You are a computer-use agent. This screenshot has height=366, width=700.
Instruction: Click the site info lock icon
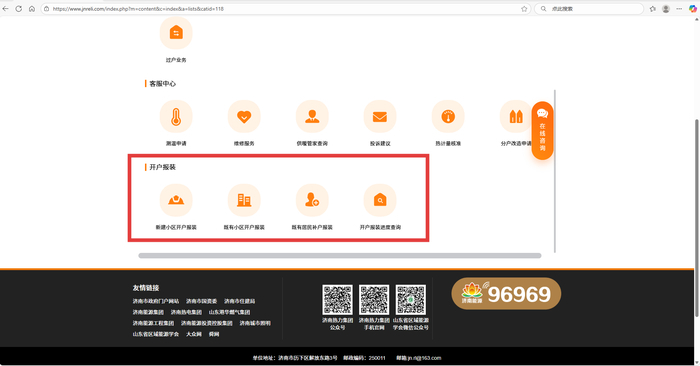tap(46, 8)
